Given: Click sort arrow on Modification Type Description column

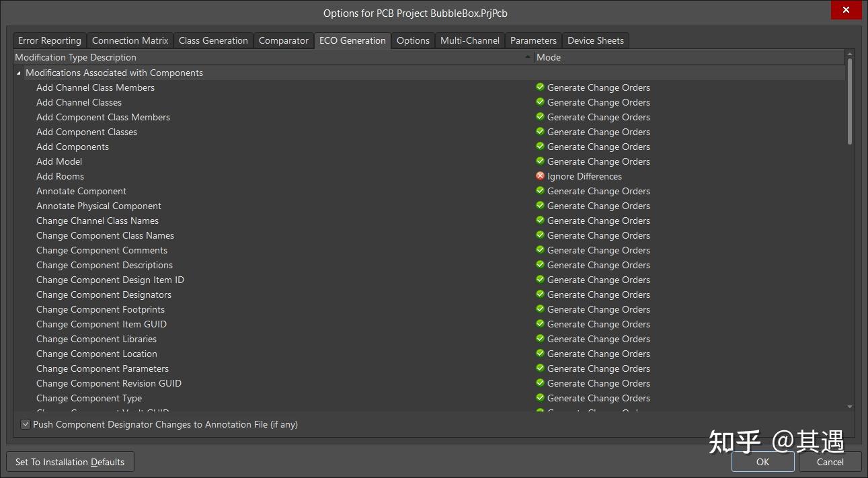Looking at the screenshot, I should click(528, 57).
